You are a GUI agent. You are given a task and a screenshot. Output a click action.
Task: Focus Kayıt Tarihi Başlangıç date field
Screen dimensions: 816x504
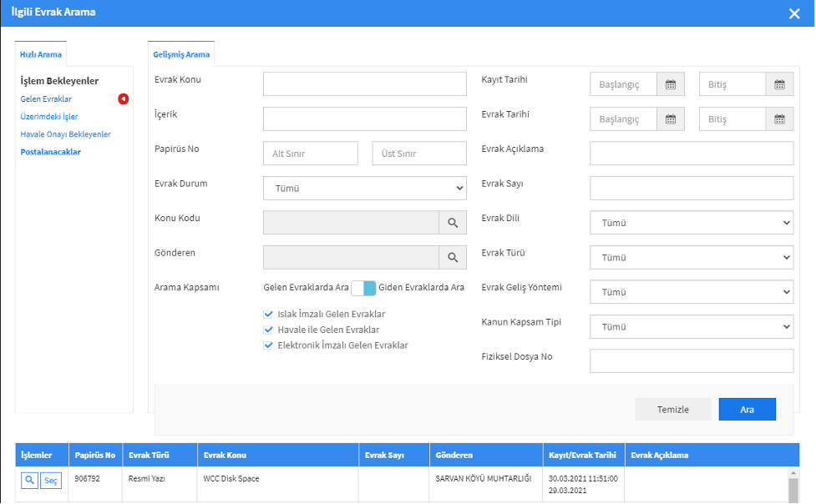click(623, 84)
